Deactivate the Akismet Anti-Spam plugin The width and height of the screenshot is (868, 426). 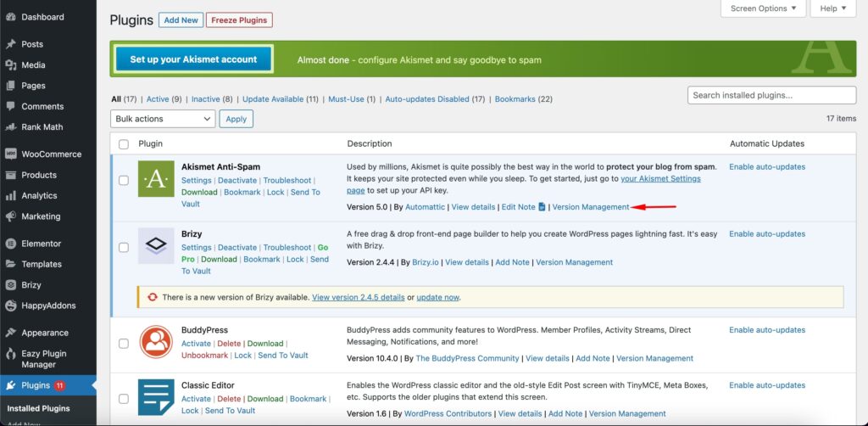[x=237, y=181]
